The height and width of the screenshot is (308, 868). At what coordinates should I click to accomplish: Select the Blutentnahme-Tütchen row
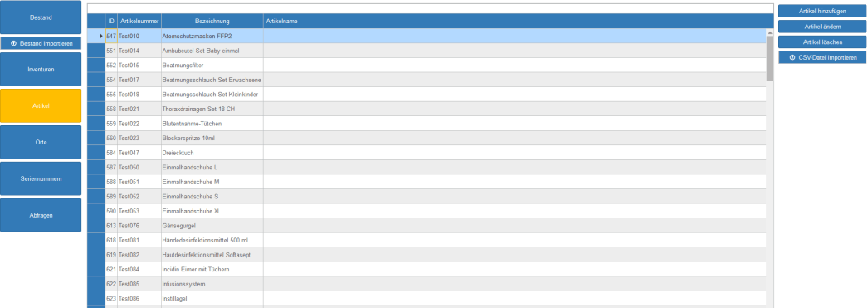pos(427,124)
